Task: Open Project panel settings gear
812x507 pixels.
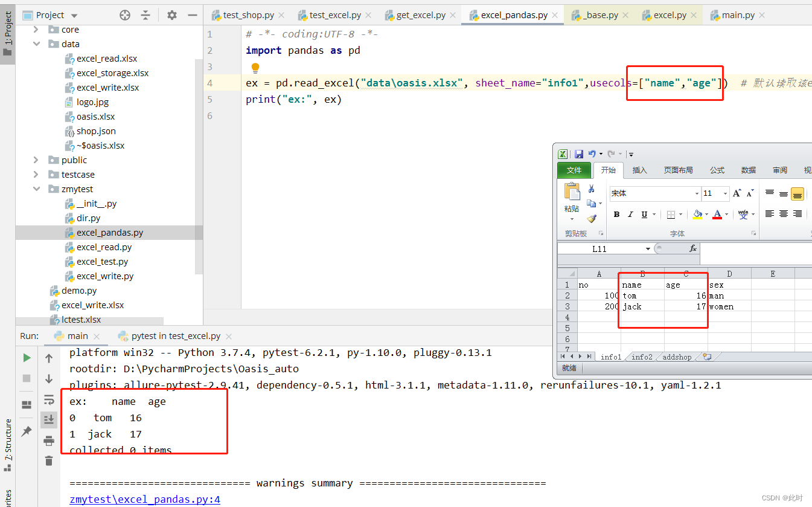Action: (x=172, y=15)
